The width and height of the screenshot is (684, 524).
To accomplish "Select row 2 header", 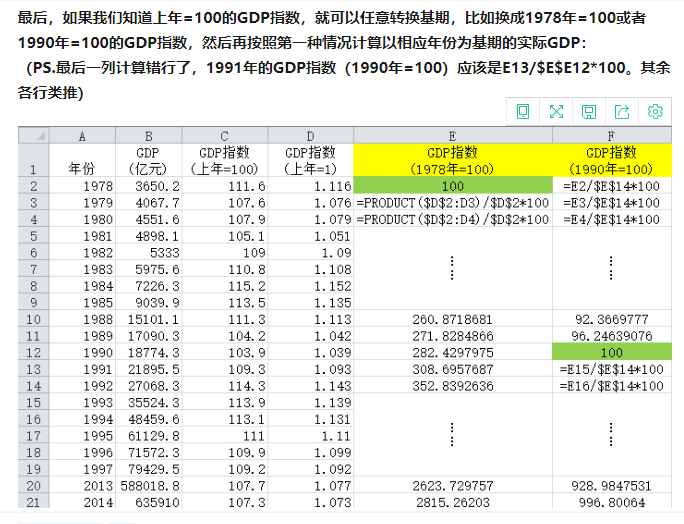I will 34,186.
